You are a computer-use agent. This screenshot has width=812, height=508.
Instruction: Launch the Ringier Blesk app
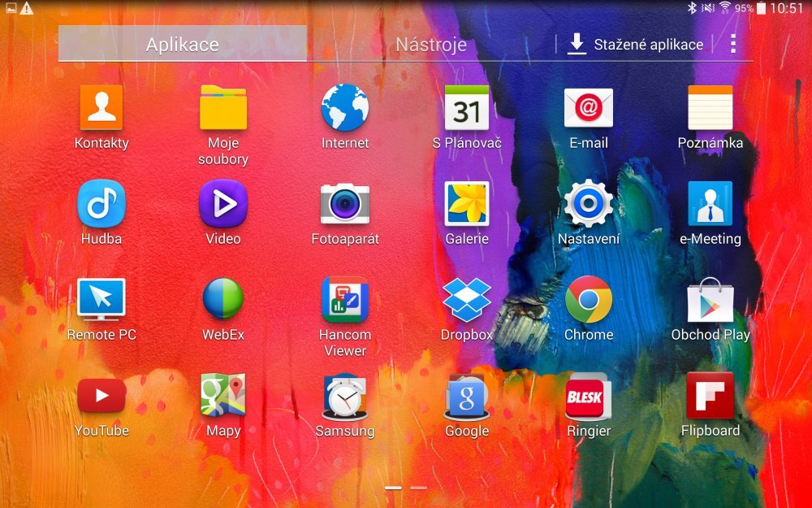588,397
